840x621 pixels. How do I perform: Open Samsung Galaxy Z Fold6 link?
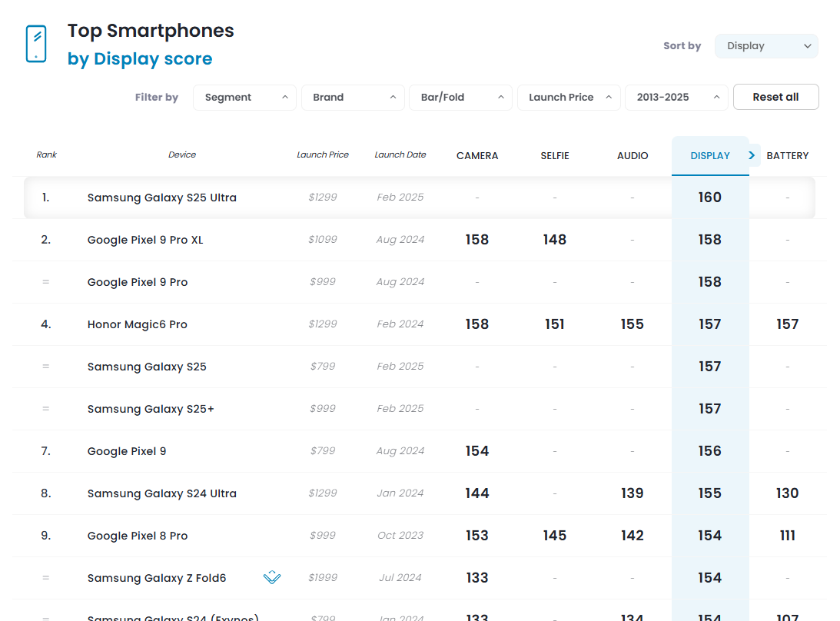point(157,578)
